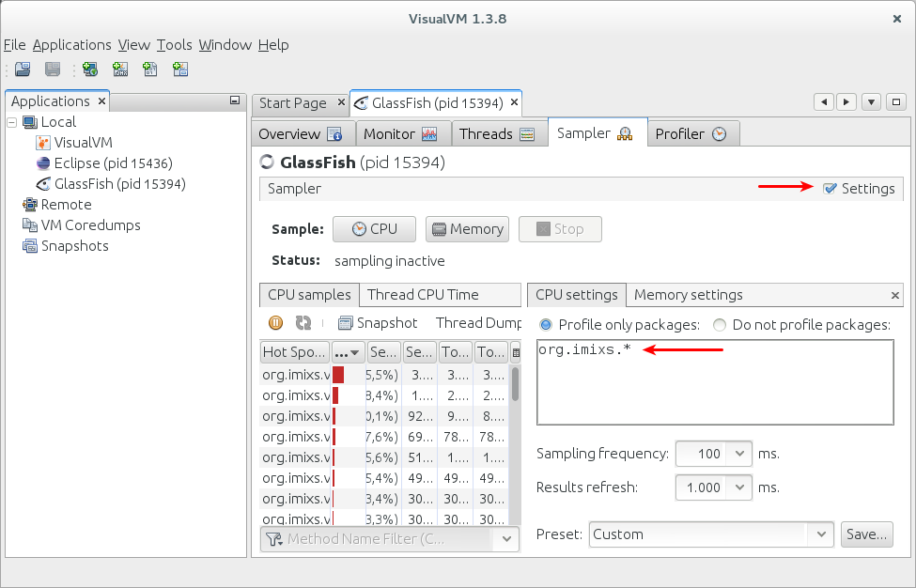Open the Memory settings tab
The image size is (916, 588).
(x=688, y=295)
